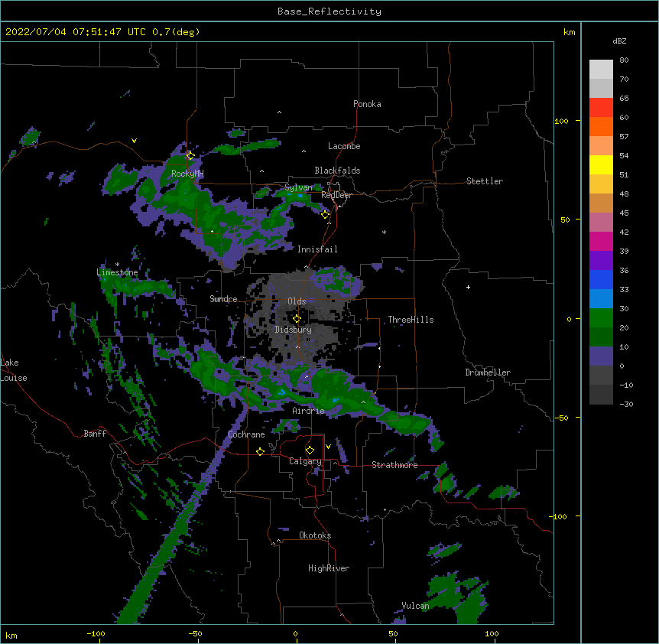The height and width of the screenshot is (644, 659).
Task: Pick the magenta 39-42 dBZ legend swatch
Action: (601, 241)
